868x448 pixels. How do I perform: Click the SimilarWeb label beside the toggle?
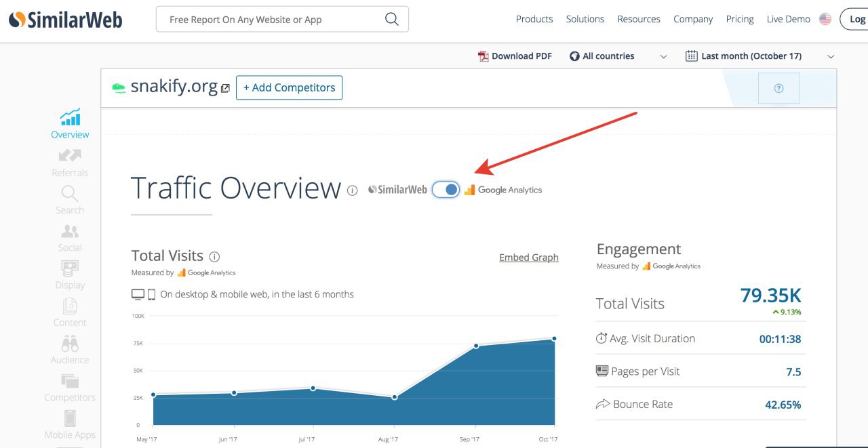click(x=397, y=190)
